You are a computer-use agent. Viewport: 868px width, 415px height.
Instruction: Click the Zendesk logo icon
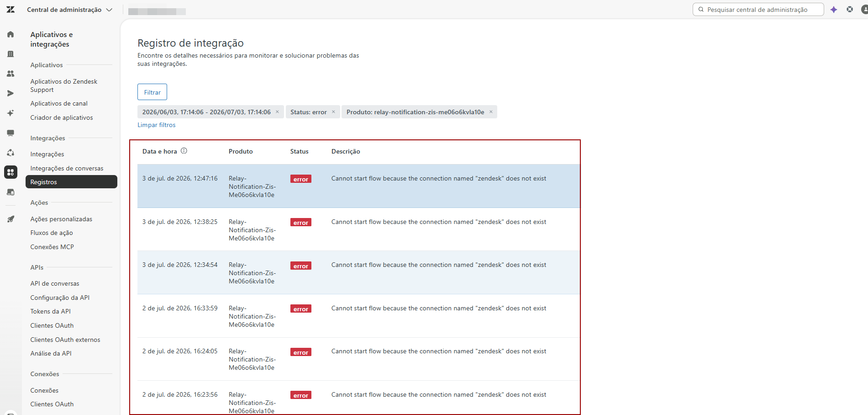[11, 10]
